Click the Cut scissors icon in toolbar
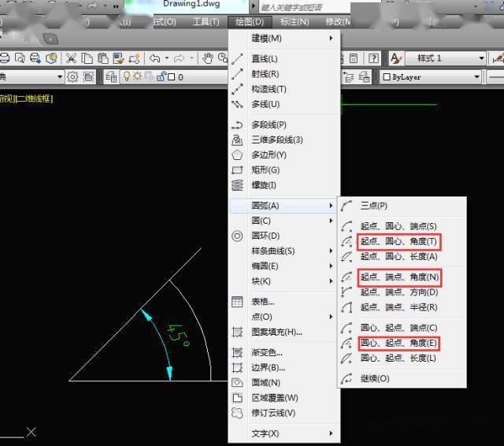Screen dimensions: 504x446 [71, 58]
